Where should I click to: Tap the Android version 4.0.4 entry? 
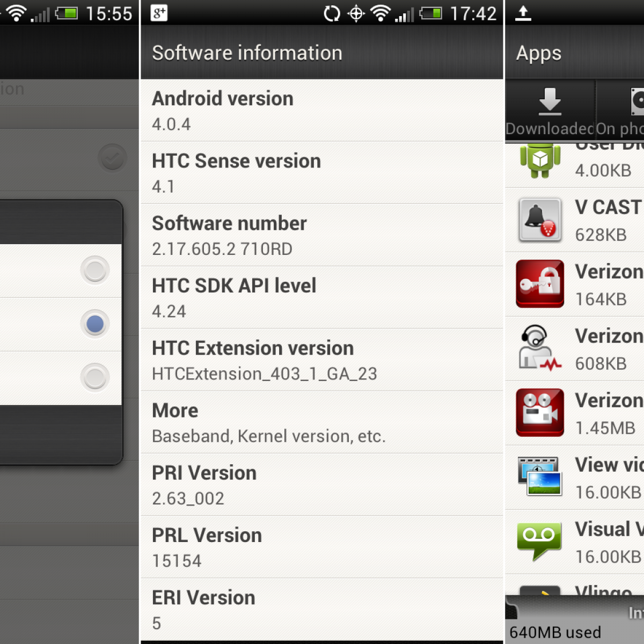tap(322, 111)
